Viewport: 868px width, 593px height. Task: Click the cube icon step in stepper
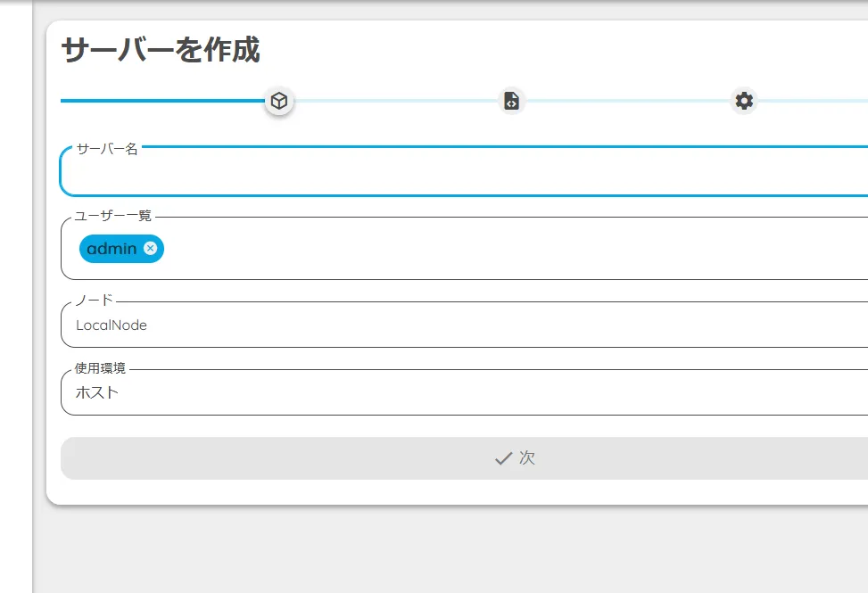tap(279, 101)
